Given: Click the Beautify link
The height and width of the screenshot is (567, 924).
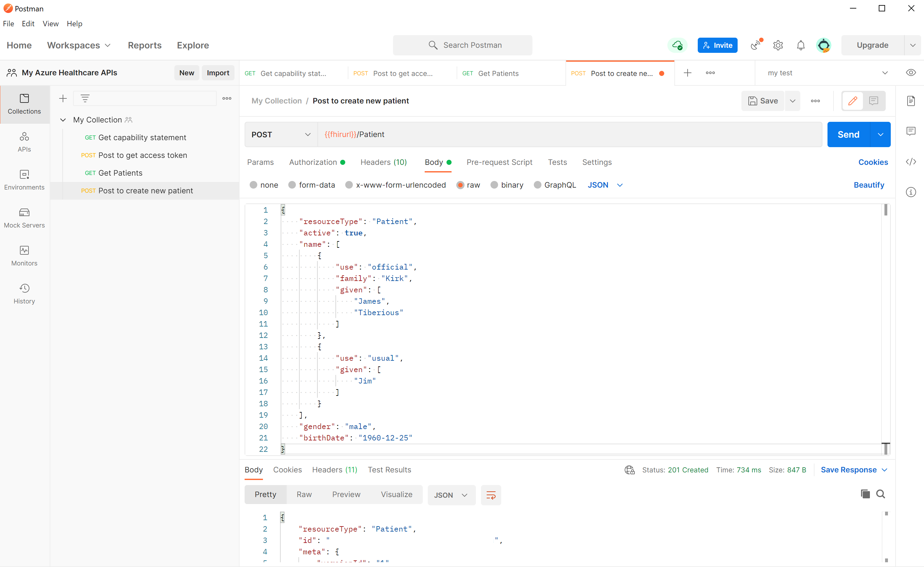Looking at the screenshot, I should [x=869, y=185].
